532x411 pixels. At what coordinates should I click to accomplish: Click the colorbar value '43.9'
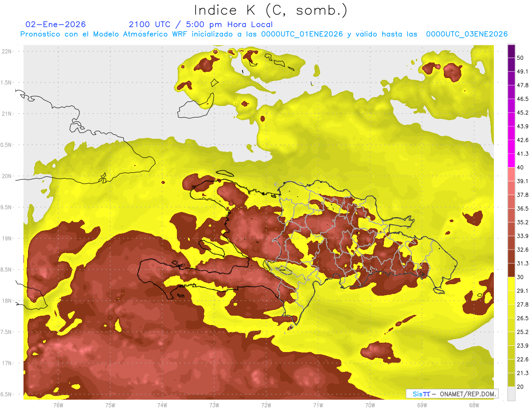point(523,126)
